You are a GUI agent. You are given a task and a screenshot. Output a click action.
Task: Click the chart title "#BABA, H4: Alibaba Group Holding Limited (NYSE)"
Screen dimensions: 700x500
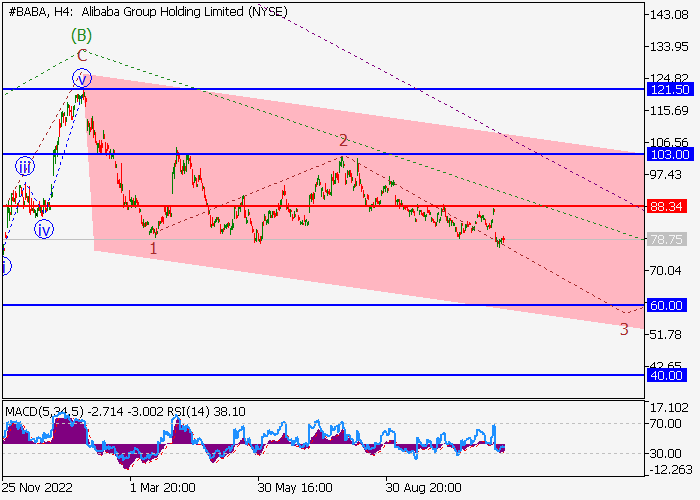[148, 12]
